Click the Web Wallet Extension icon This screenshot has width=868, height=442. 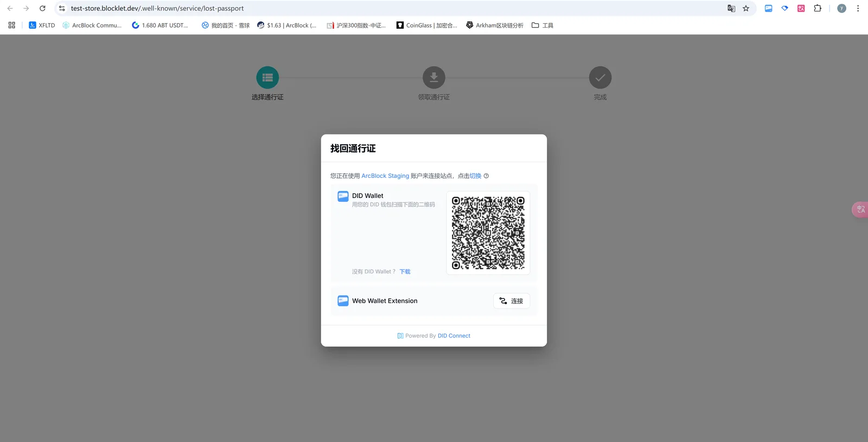click(x=343, y=300)
